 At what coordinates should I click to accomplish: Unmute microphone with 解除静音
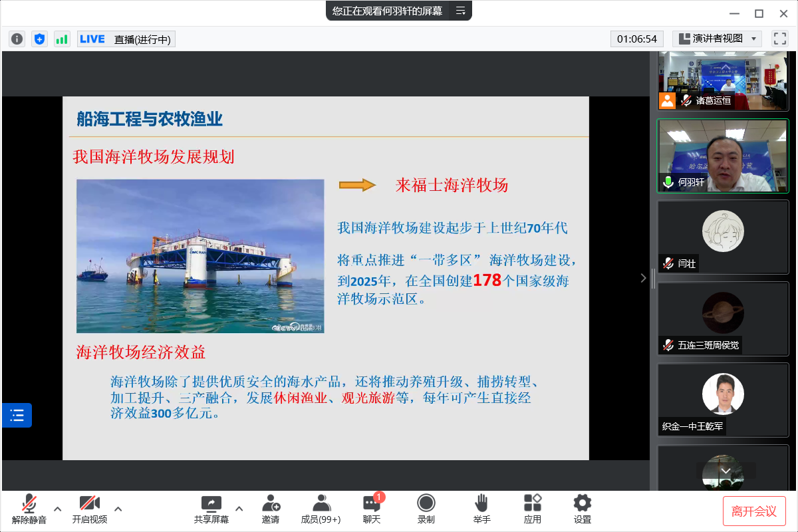pos(29,509)
